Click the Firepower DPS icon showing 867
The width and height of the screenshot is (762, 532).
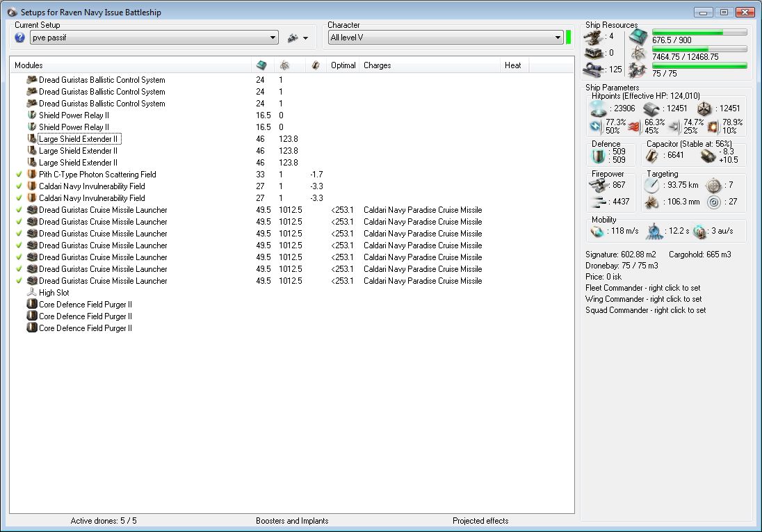(599, 185)
